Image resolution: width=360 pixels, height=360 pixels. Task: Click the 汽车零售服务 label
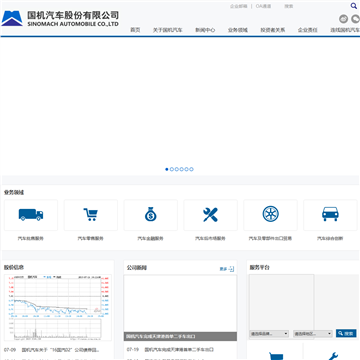pyautogui.click(x=91, y=239)
